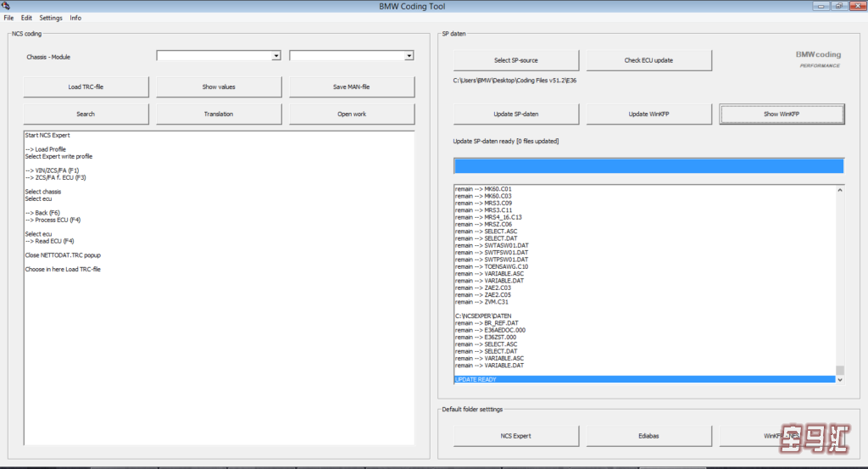Click the Search button
This screenshot has height=469, width=868.
pos(86,114)
